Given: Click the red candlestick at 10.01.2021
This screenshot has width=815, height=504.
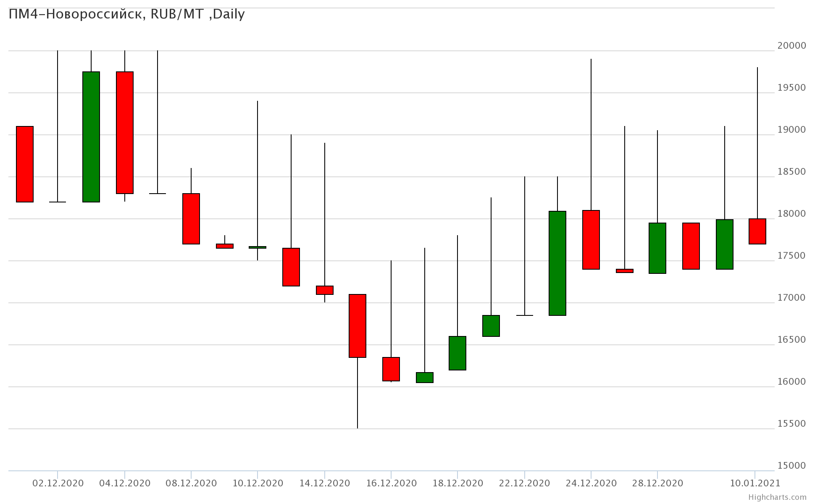Looking at the screenshot, I should coord(757,231).
